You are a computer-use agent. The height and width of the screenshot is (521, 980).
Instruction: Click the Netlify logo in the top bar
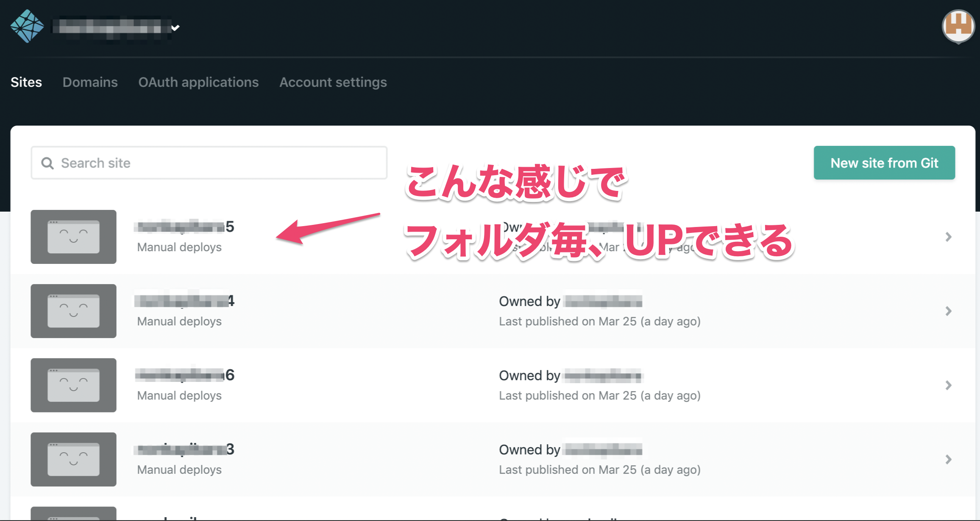[27, 26]
